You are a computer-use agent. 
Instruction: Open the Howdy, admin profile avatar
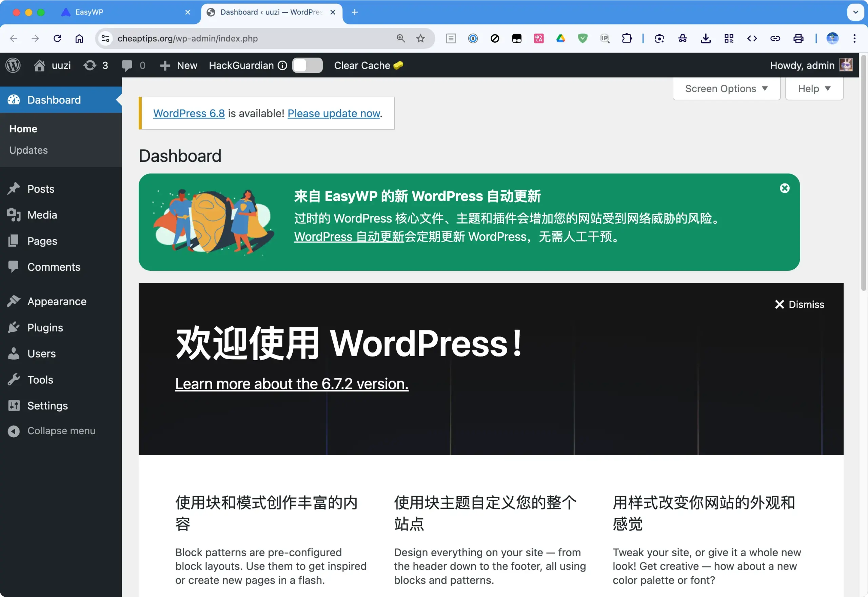(x=846, y=65)
